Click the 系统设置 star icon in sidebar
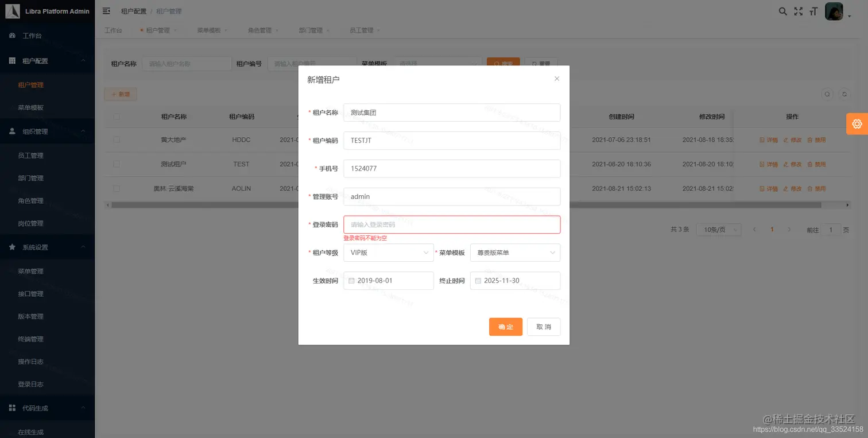 click(12, 247)
